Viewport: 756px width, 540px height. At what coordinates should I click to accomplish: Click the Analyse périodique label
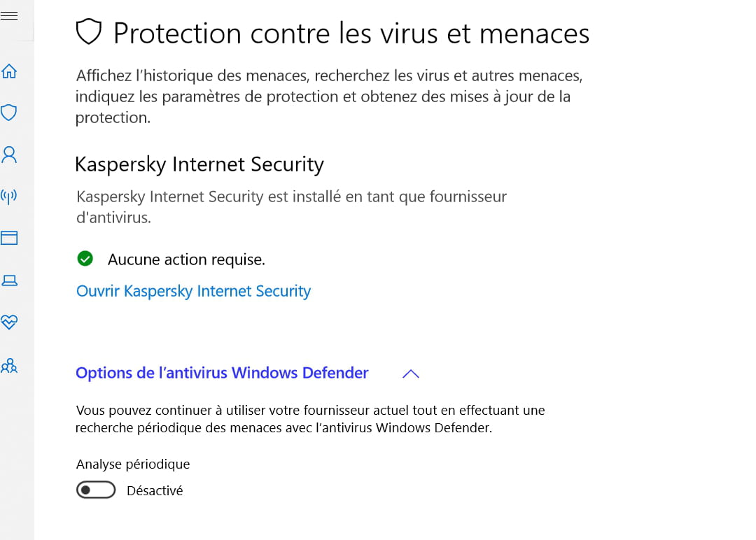tap(132, 464)
